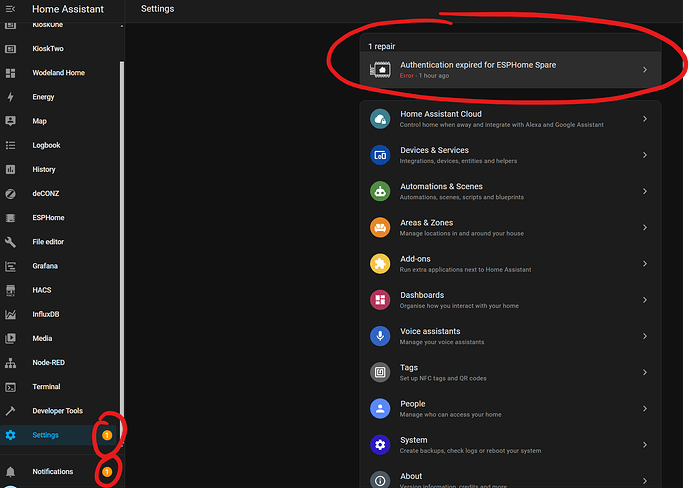Viewport: 690px width, 488px height.
Task: Click the Voice assistants microphone icon
Action: point(380,336)
